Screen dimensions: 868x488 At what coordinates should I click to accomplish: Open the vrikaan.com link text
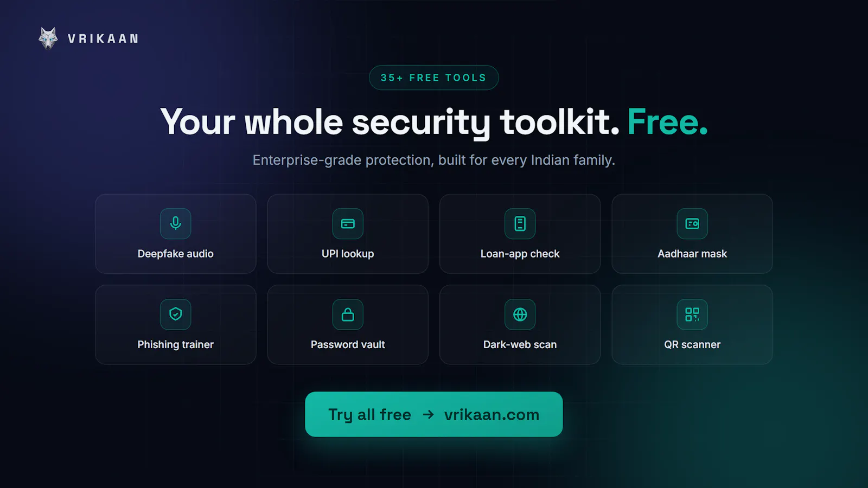pyautogui.click(x=492, y=415)
